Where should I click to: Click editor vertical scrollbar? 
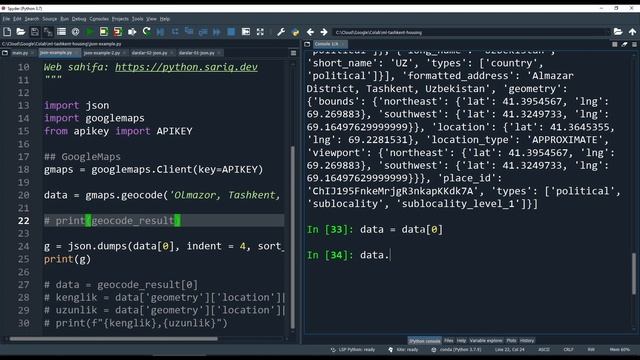click(x=293, y=237)
